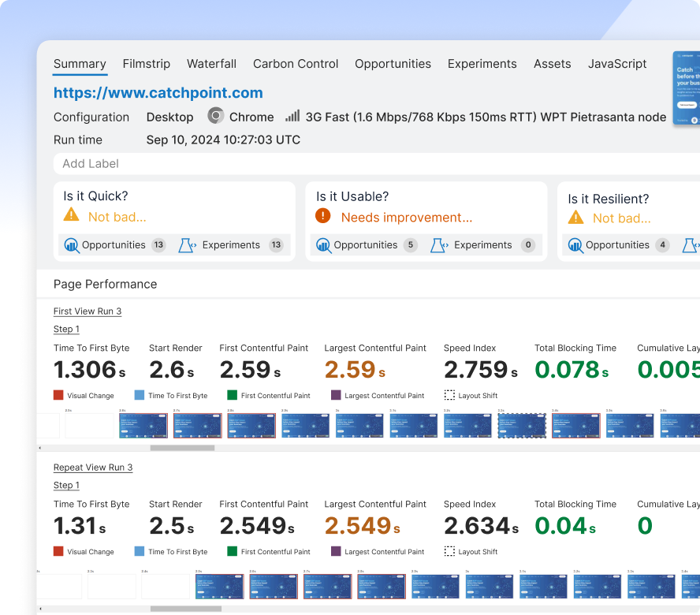
Task: Open the https://www.catchpoint.com link
Action: (158, 92)
